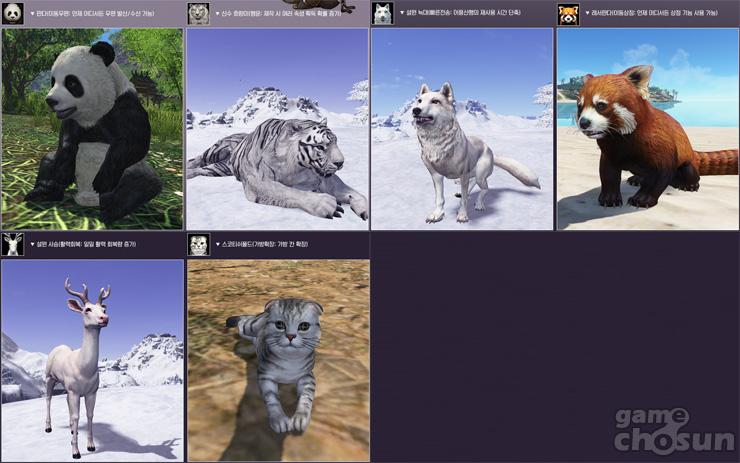Collapse the snowfield deer entry arrow
Image resolution: width=740 pixels, height=463 pixels.
[32, 244]
